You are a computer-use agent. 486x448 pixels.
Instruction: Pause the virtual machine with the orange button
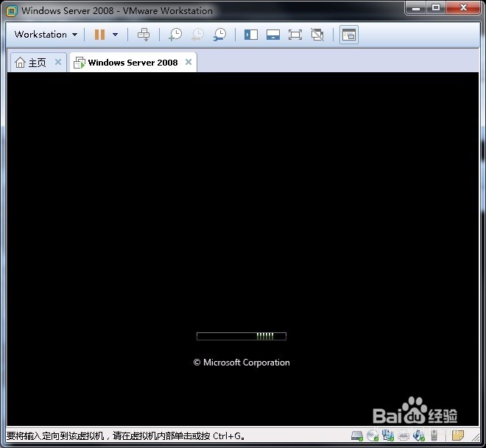point(99,35)
